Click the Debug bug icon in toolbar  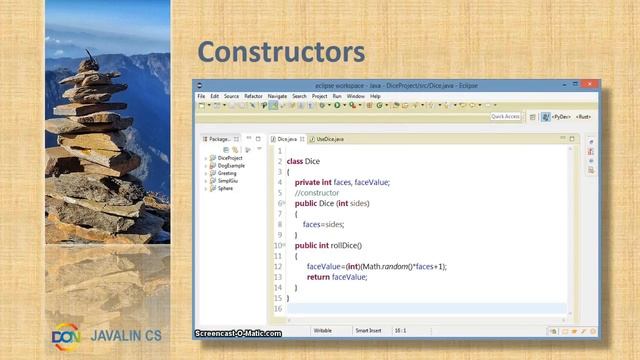322,106
